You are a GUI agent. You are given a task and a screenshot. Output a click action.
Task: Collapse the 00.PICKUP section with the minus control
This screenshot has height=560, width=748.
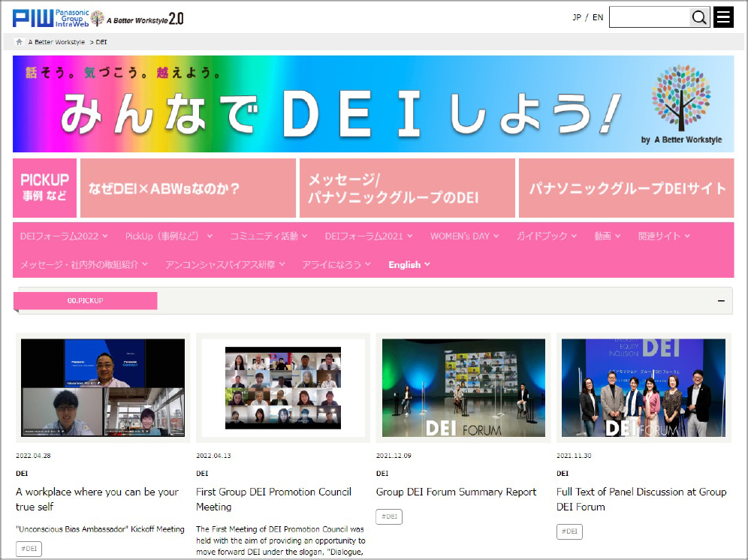(x=722, y=300)
